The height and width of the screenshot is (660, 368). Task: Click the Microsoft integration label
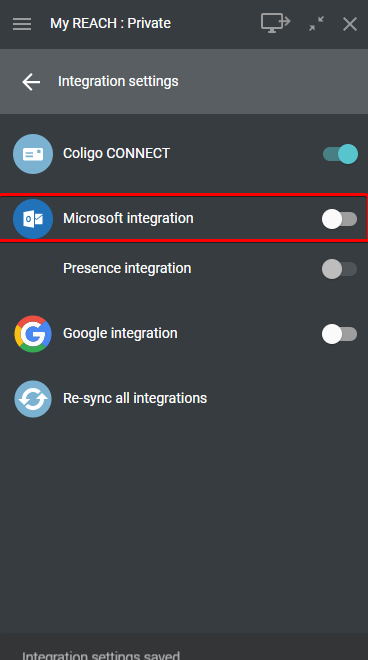(x=128, y=218)
